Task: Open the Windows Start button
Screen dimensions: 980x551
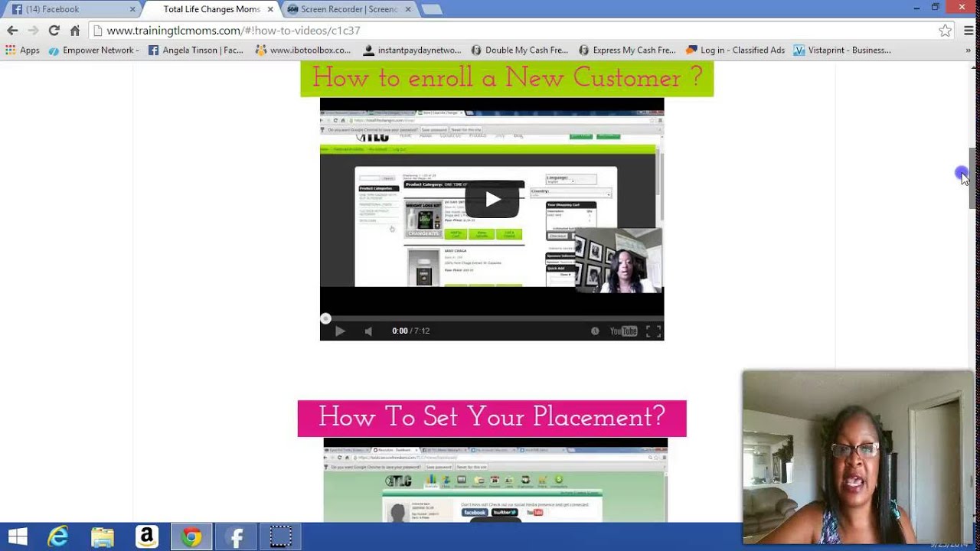Action: 18,537
